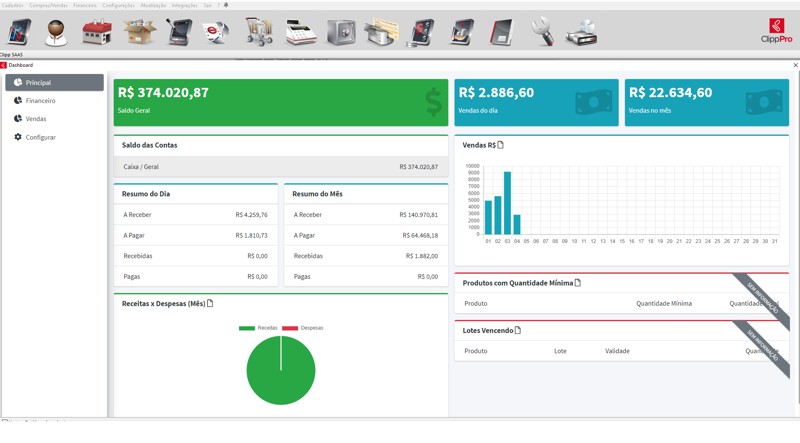This screenshot has height=443, width=800.
Task: Click the green Receitas pie chart
Action: pyautogui.click(x=281, y=370)
